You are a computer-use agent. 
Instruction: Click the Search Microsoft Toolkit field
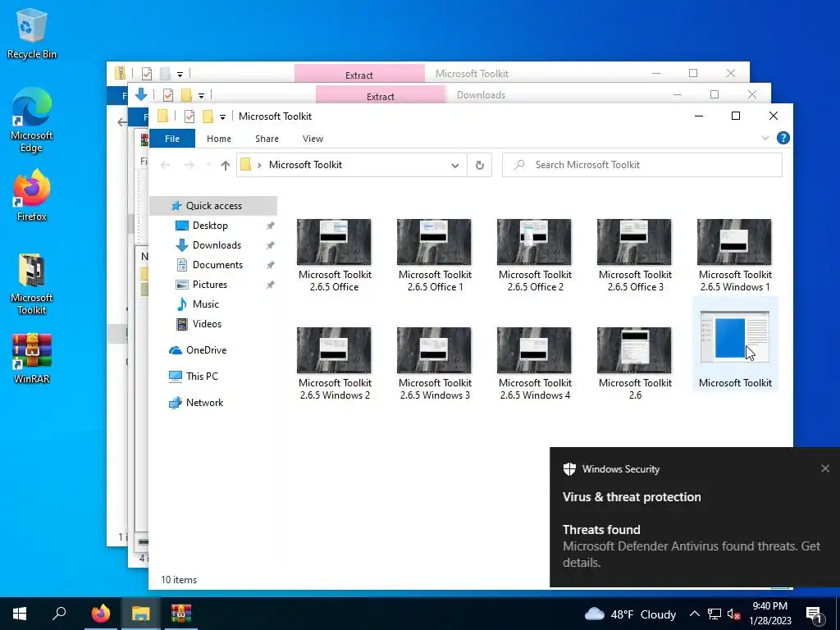(641, 165)
